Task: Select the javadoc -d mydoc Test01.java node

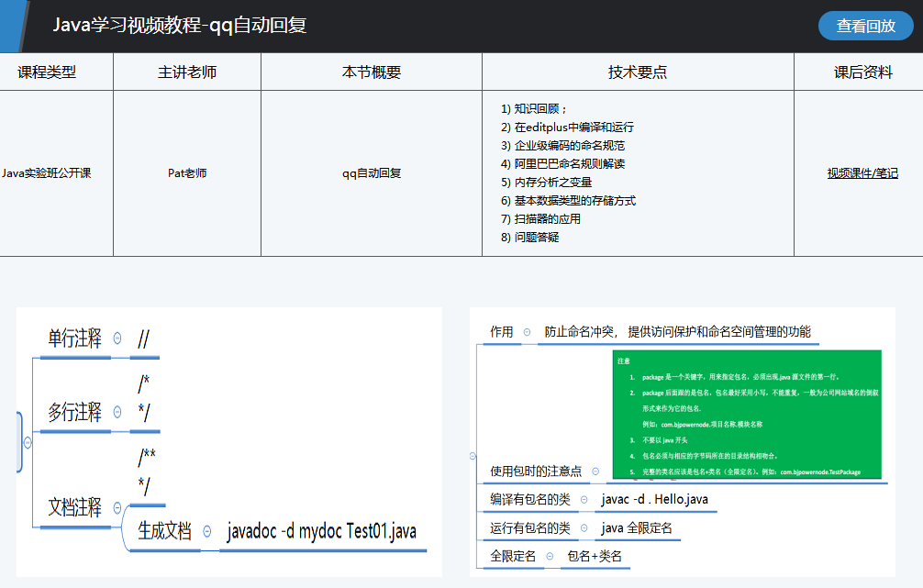Action: (321, 531)
